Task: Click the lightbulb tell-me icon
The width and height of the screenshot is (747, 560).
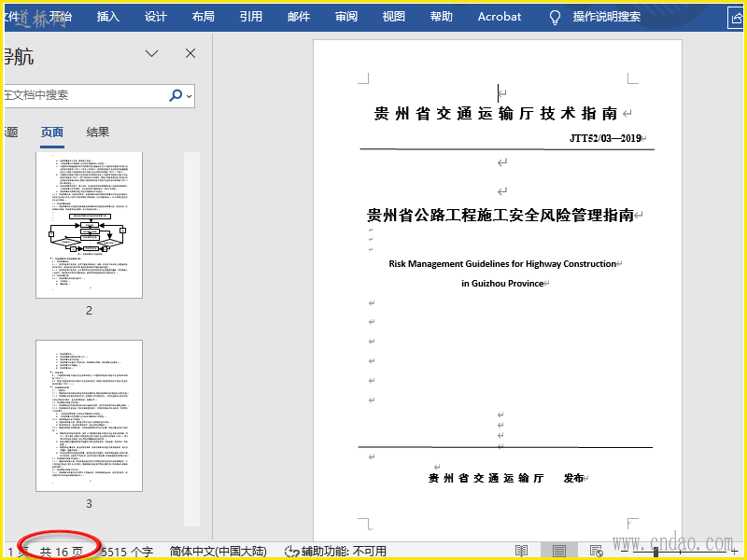Action: 555,18
